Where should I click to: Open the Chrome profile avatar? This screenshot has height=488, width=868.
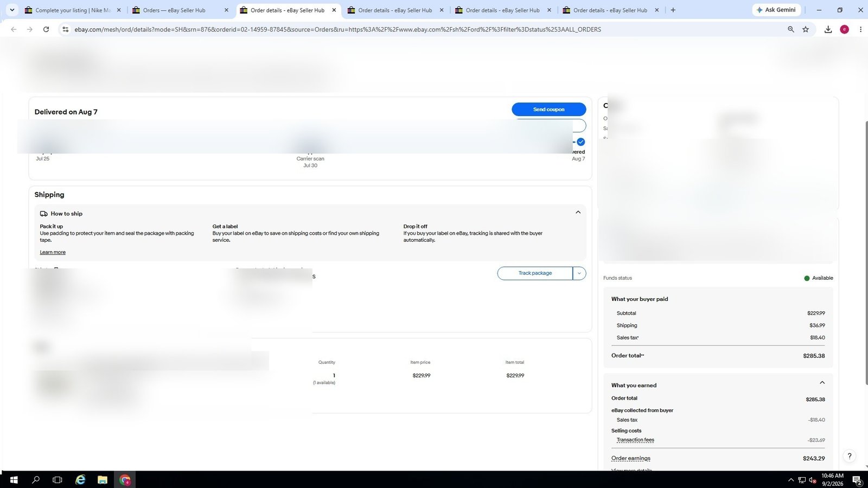pos(844,29)
